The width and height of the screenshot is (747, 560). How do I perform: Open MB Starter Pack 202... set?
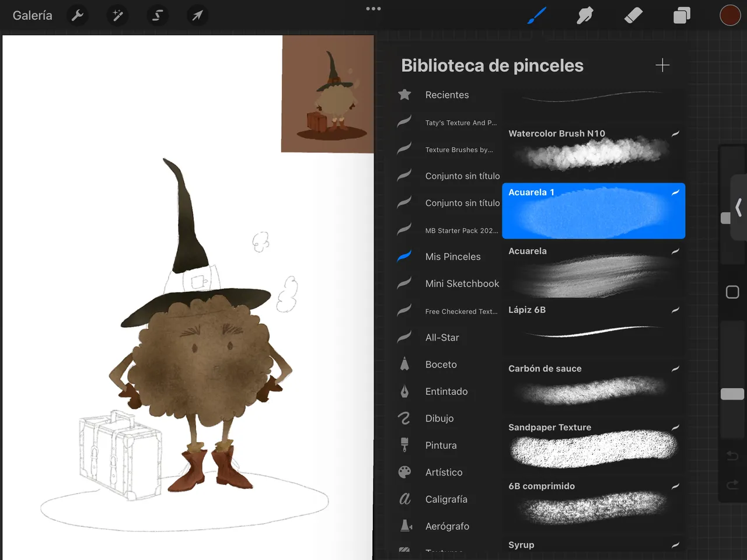[447, 230]
